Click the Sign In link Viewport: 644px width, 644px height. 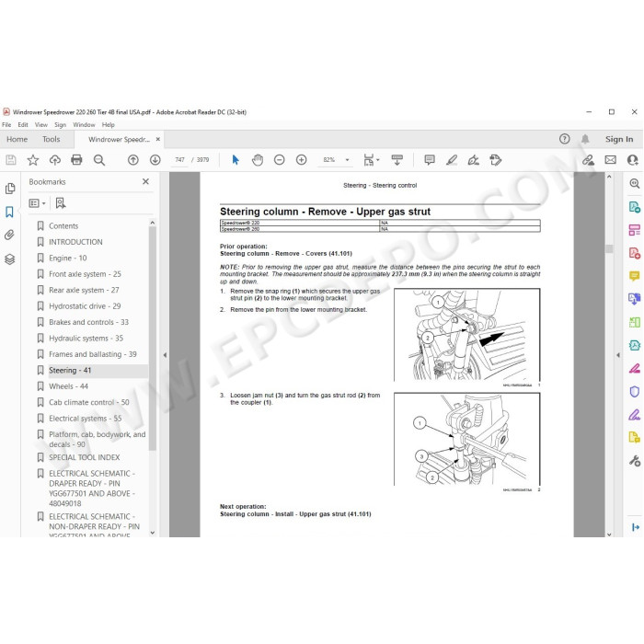click(x=619, y=139)
